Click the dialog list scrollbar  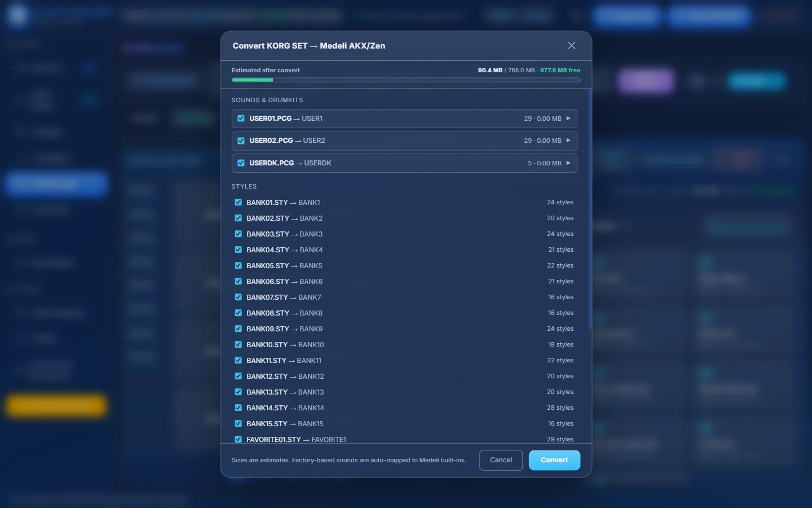590,209
